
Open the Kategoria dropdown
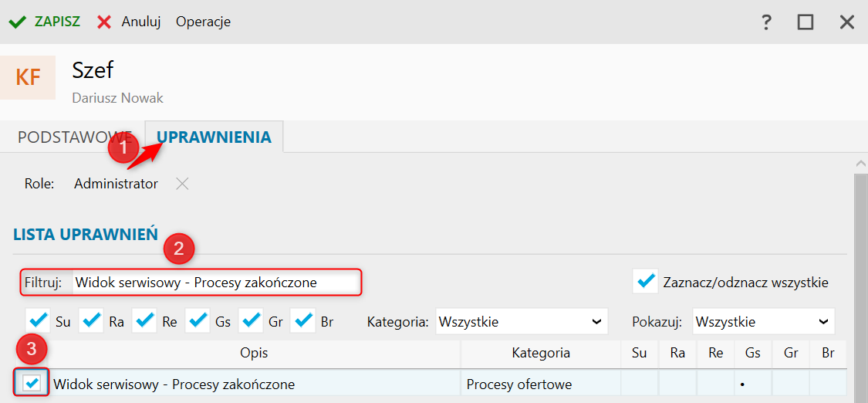pos(521,321)
